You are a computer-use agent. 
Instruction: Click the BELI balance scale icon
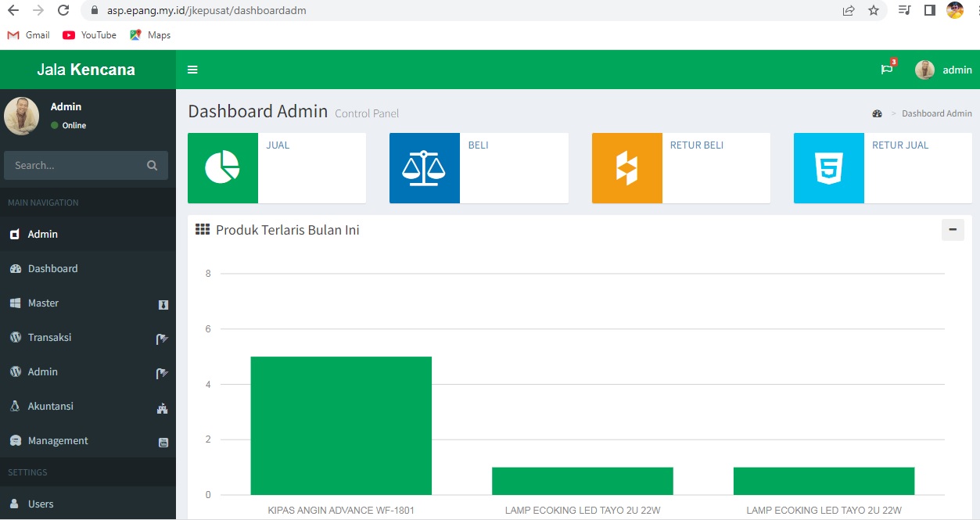click(424, 168)
